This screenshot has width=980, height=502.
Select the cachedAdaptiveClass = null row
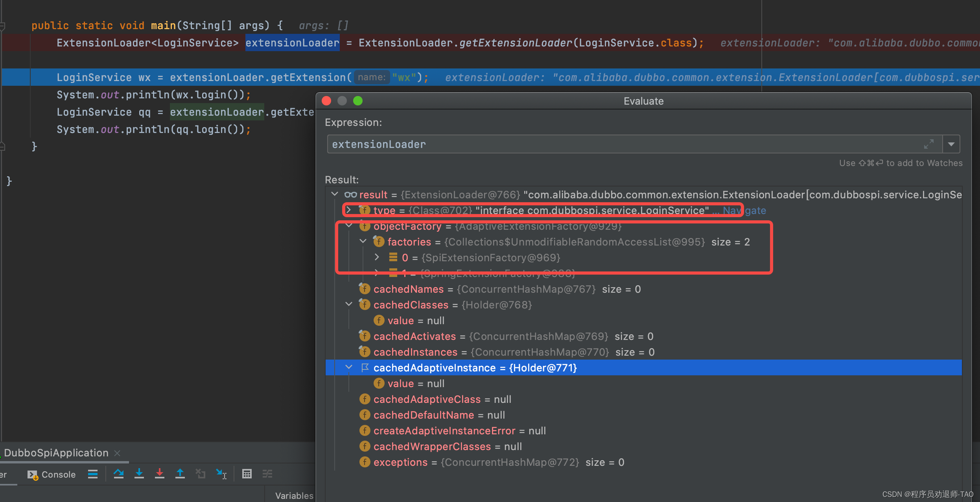click(644, 399)
